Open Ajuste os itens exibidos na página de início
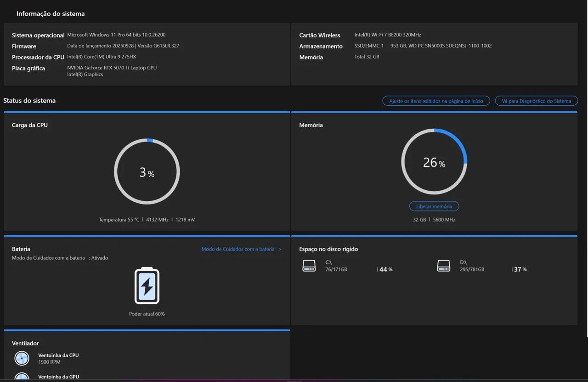This screenshot has height=382, width=588. coord(436,101)
